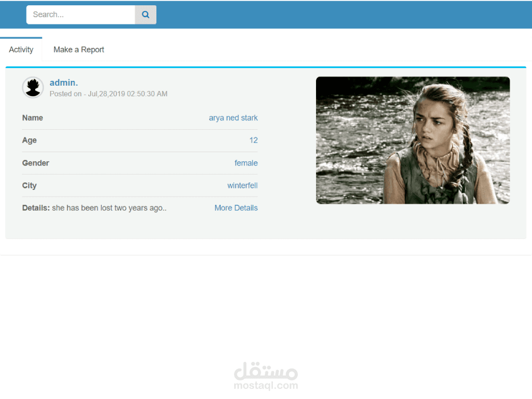This screenshot has height=399, width=532.
Task: Focus the Search... input field
Action: (81, 14)
